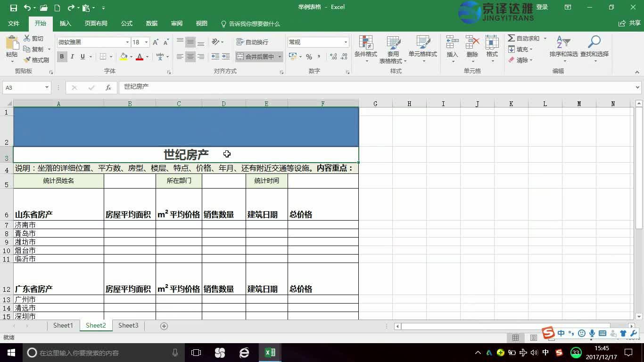Align text right in cell
This screenshot has height=362, width=644.
click(x=201, y=57)
